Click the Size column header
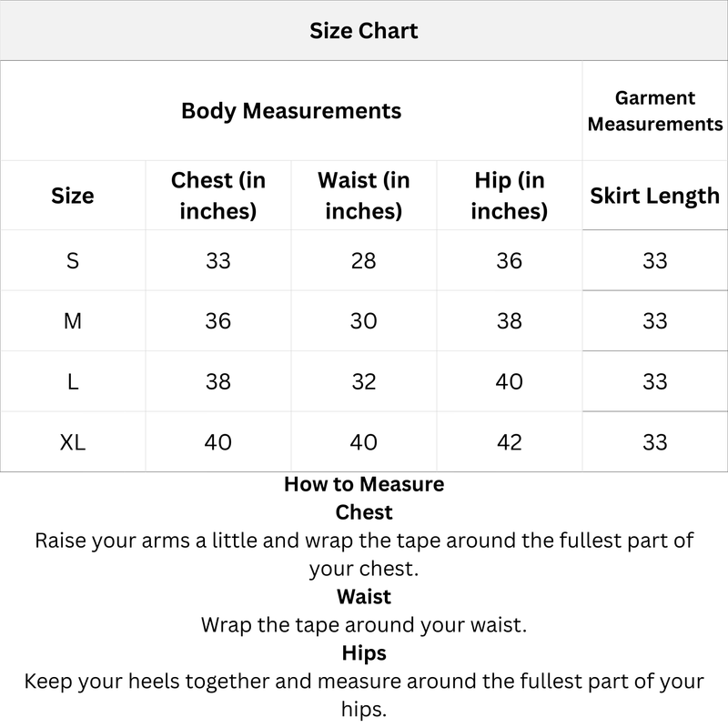Screen dimensions: 728x728 coord(73,196)
